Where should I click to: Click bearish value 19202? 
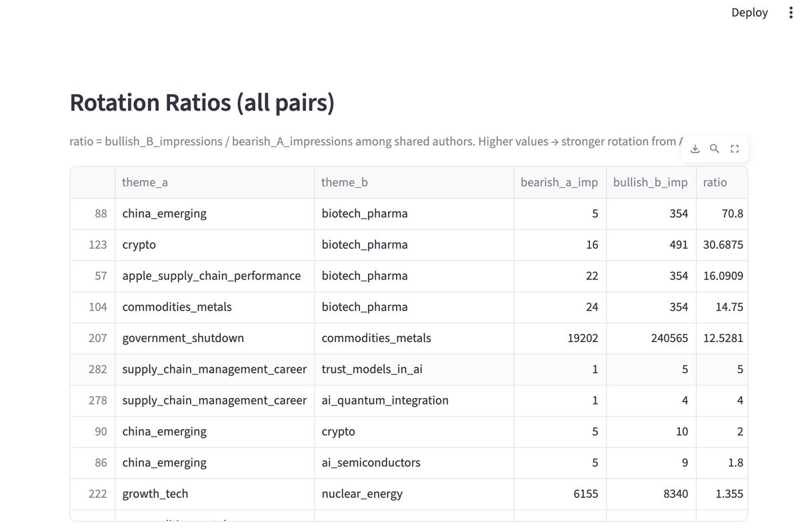(x=560, y=338)
